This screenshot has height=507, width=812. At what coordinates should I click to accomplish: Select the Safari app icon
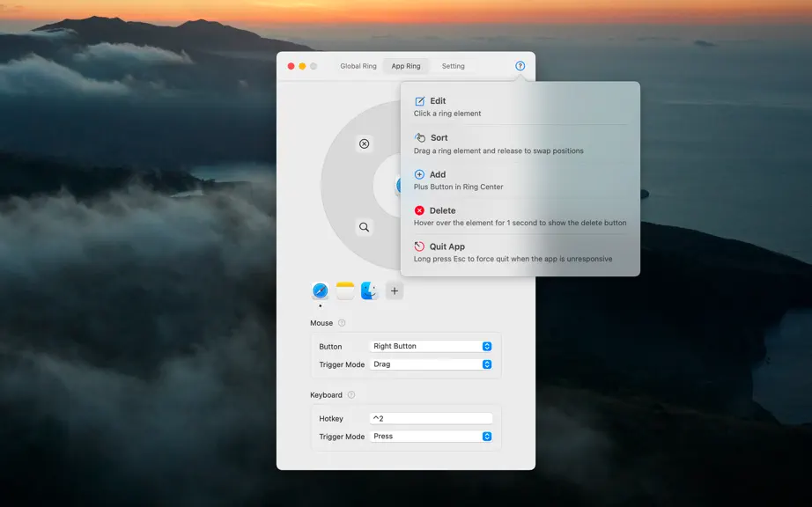320,290
